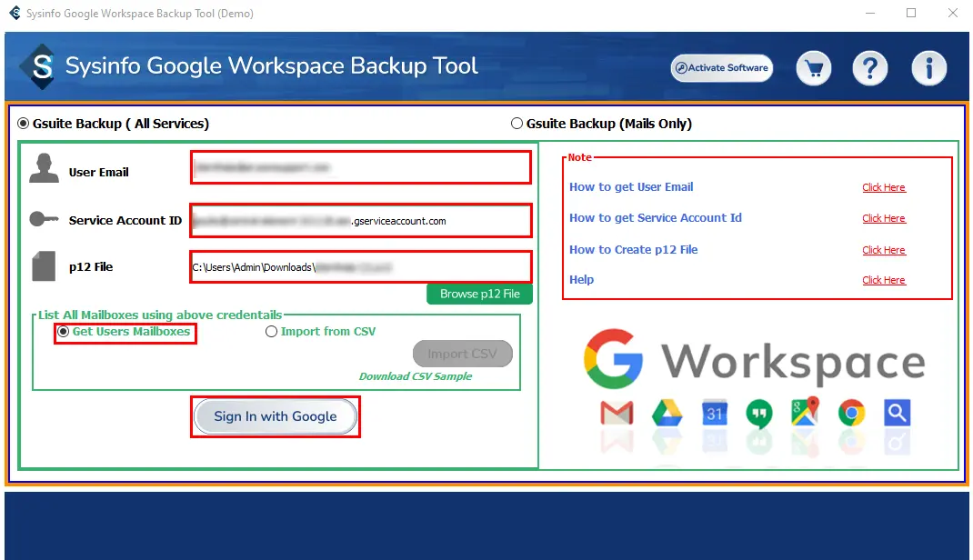Select Gsuite Backup (All Services) option
The image size is (973, 560).
(x=24, y=124)
